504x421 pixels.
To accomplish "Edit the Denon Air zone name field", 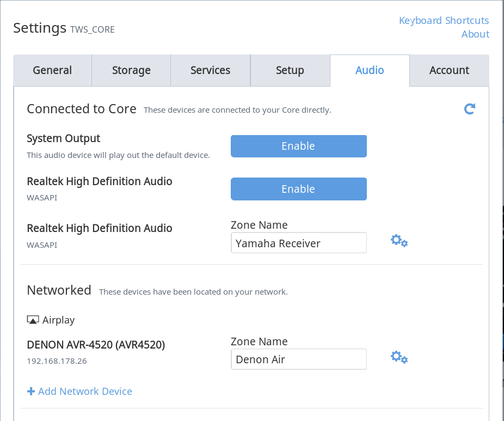I will coord(299,359).
